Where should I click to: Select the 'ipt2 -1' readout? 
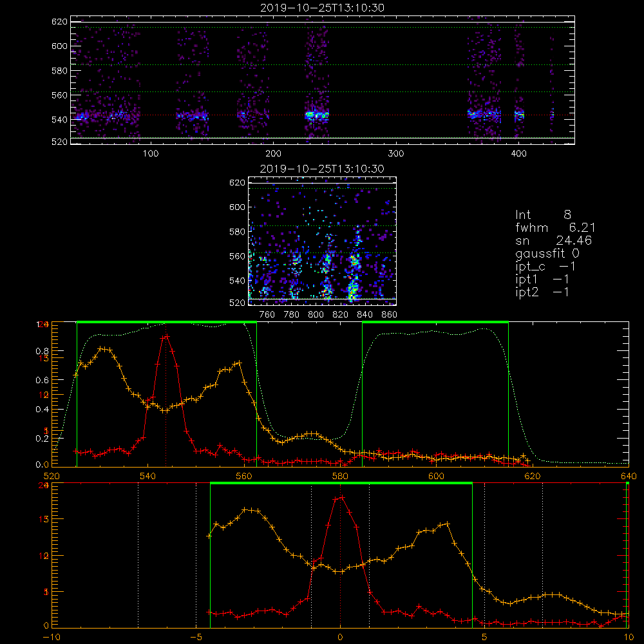542,292
